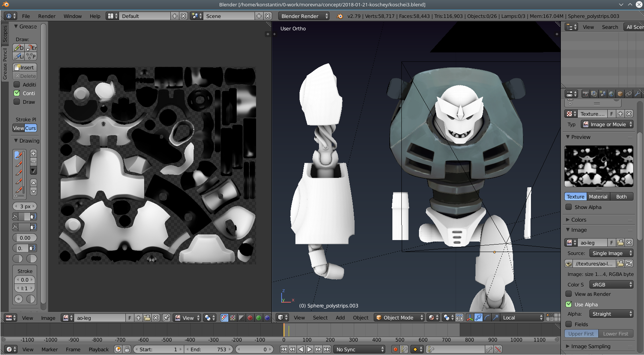Open Constraints properties chain tab
Image resolution: width=644 pixels, height=355 pixels.
pyautogui.click(x=628, y=94)
